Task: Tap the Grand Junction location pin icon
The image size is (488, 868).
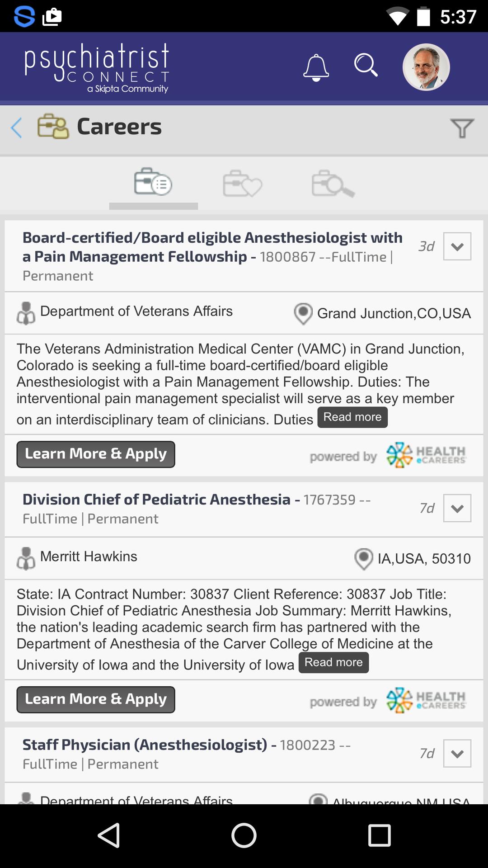Action: (303, 313)
